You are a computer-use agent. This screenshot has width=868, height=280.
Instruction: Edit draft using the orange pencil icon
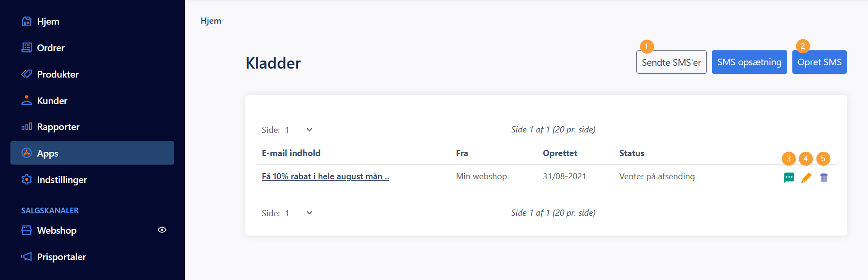(806, 177)
